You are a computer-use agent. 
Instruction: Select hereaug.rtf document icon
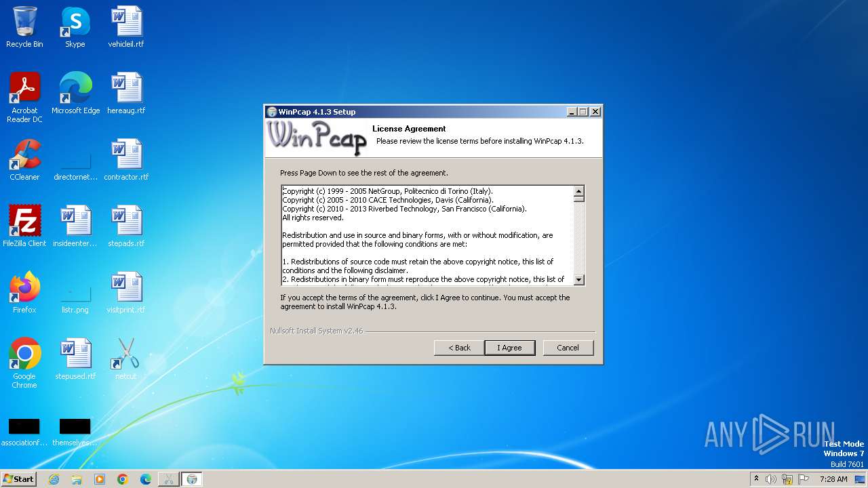[x=126, y=94]
